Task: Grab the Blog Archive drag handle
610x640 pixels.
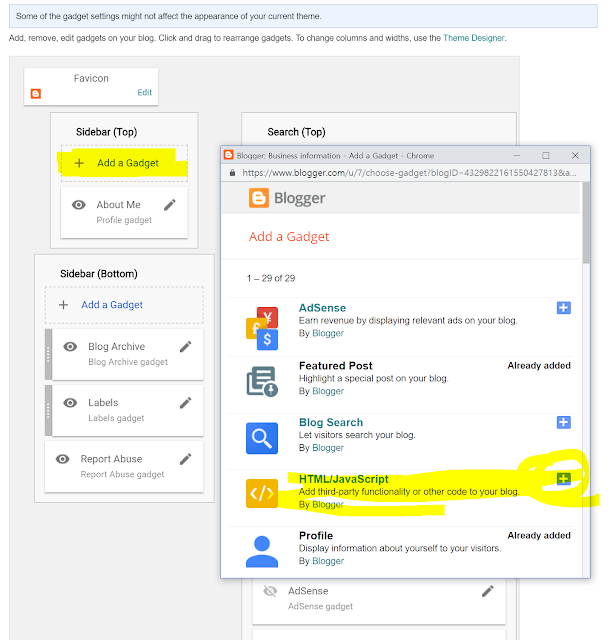Action: pos(48,355)
